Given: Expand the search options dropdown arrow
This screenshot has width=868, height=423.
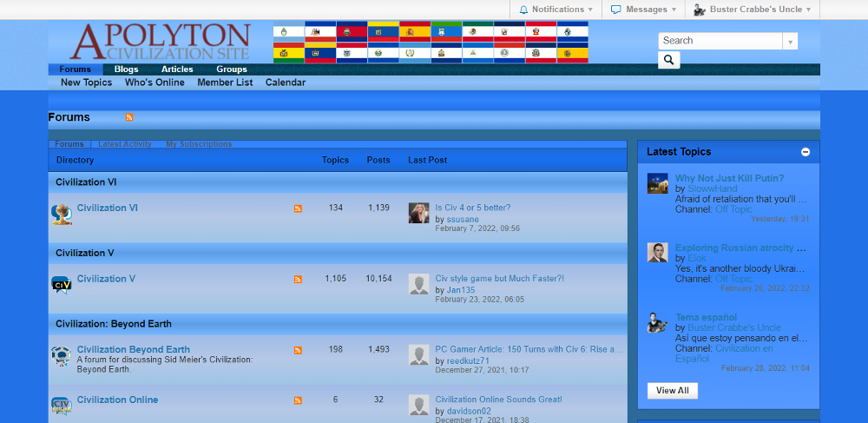Looking at the screenshot, I should [790, 41].
